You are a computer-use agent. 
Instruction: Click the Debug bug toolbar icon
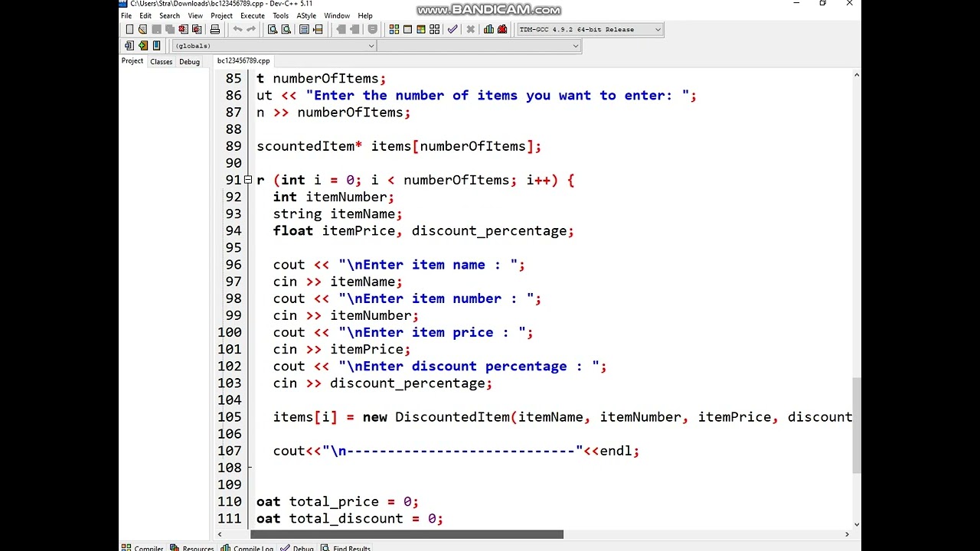(502, 29)
